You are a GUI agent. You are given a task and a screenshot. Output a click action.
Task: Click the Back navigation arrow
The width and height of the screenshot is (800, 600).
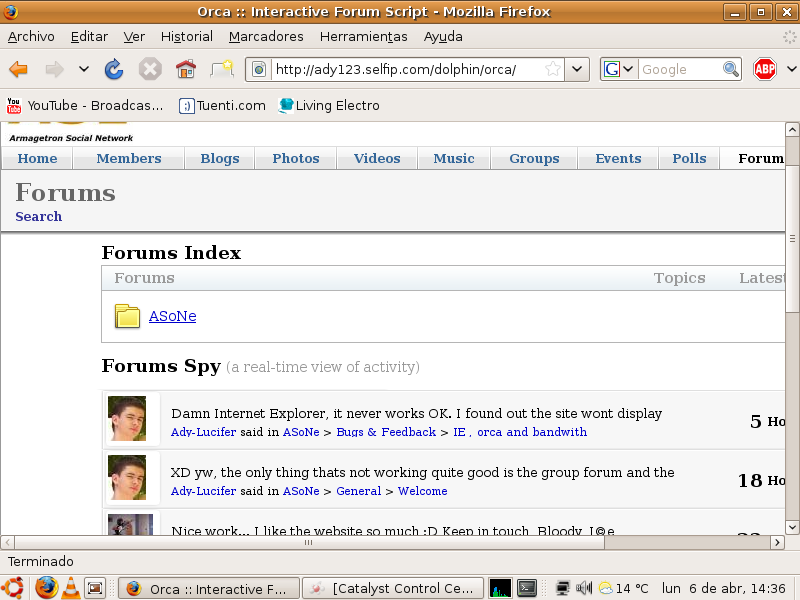tap(18, 69)
